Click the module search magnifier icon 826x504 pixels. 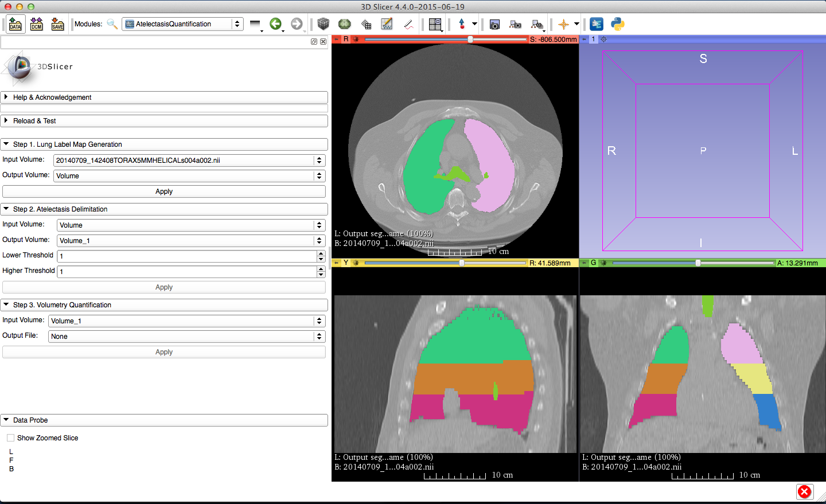[x=112, y=24]
